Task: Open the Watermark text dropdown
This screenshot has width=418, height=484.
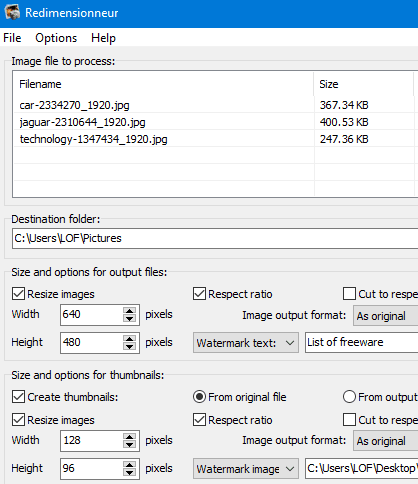Action: coord(246,343)
